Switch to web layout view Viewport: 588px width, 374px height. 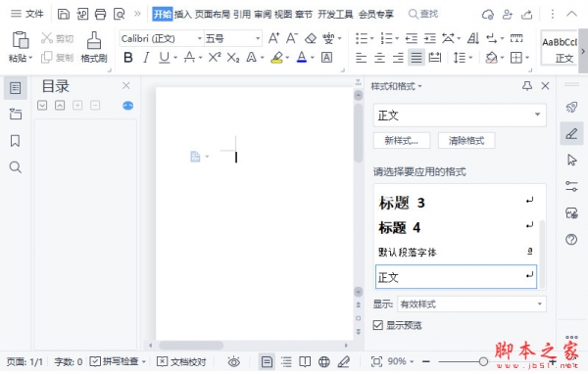pos(324,362)
